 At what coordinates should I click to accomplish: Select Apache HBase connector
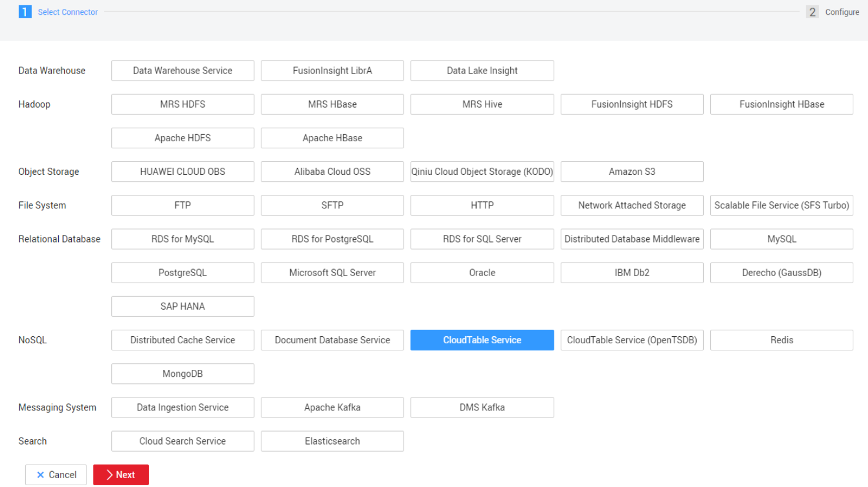[x=332, y=138]
